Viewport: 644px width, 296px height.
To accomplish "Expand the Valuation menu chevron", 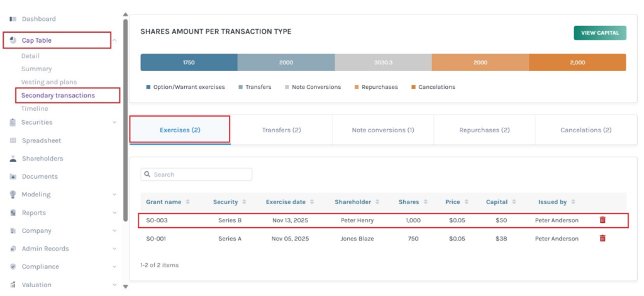I will coord(114,285).
